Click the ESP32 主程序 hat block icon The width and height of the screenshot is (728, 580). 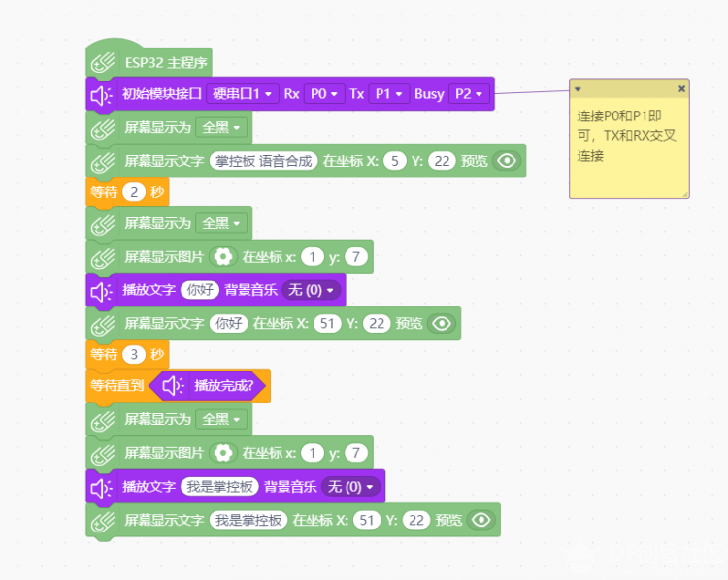point(103,63)
